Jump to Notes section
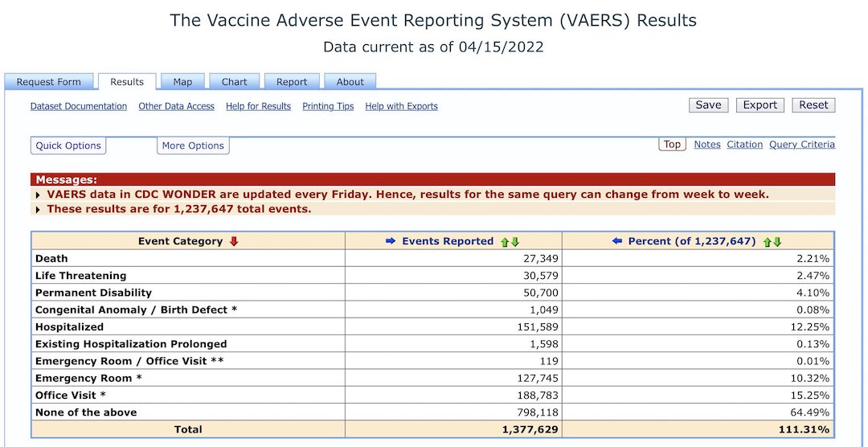 tap(707, 145)
